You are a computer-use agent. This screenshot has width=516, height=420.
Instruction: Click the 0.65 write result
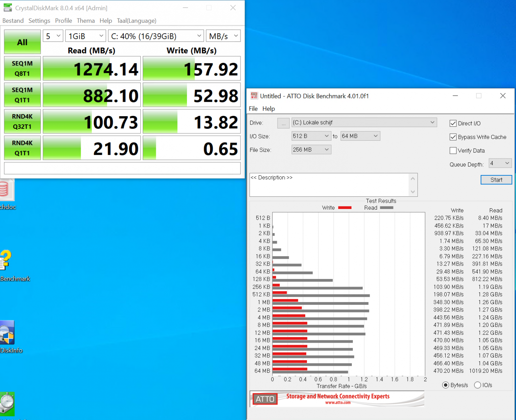pos(192,148)
